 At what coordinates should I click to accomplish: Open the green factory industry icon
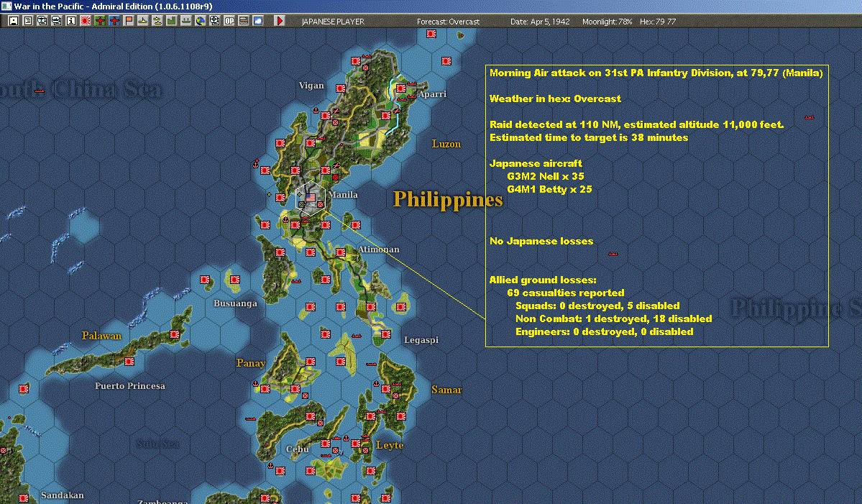[172, 21]
